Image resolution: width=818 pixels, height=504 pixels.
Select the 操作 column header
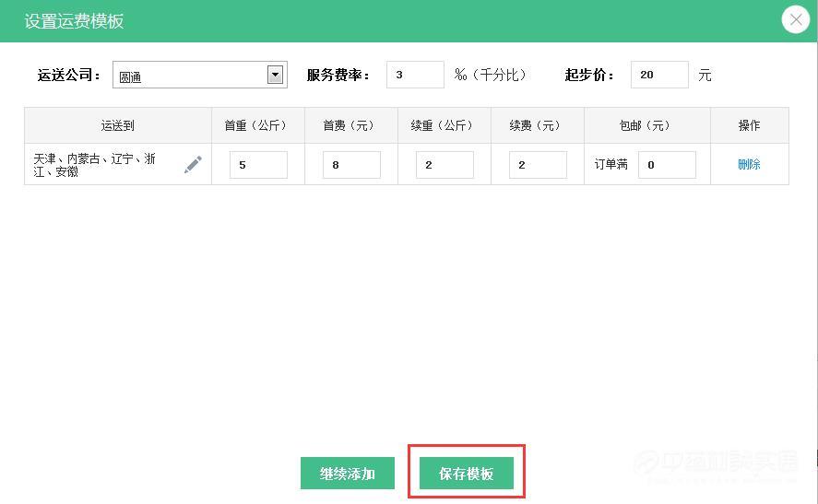(750, 125)
